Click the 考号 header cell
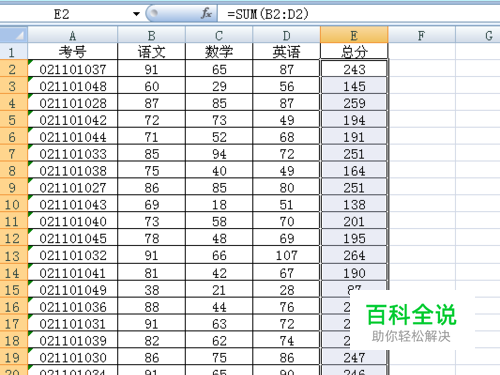Viewport: 500px width, 375px height. 73,52
